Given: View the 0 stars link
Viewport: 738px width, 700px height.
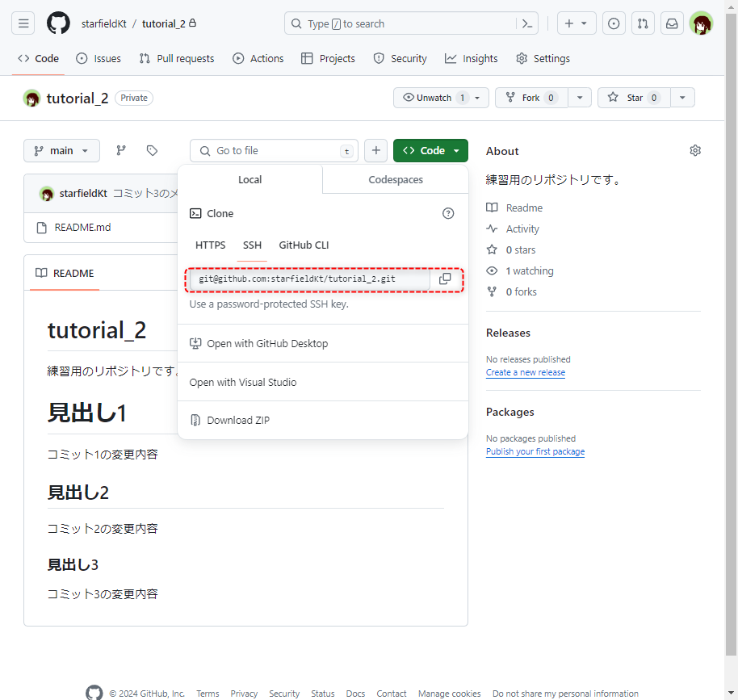Looking at the screenshot, I should pos(511,250).
